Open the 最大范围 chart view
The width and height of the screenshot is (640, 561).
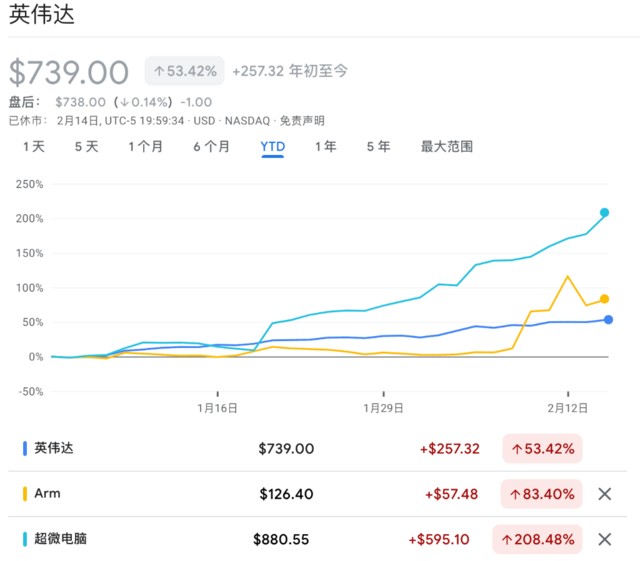[x=446, y=146]
